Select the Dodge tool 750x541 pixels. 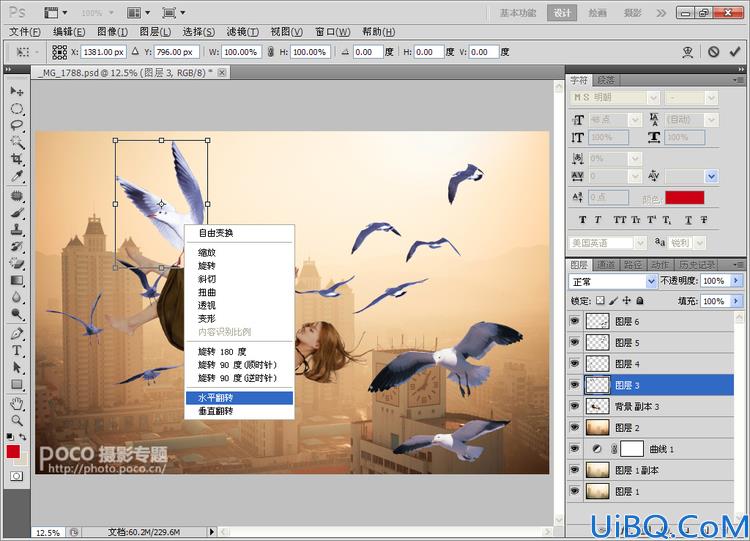point(17,314)
